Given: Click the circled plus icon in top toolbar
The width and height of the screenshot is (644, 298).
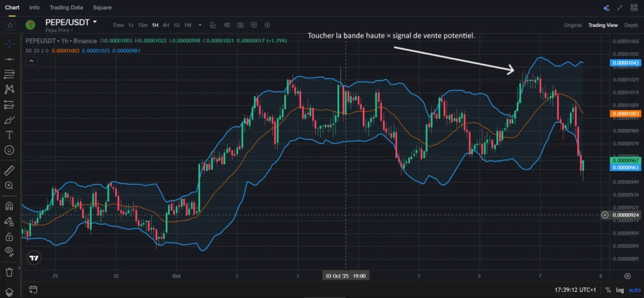Looking at the screenshot, I should pos(254,25).
